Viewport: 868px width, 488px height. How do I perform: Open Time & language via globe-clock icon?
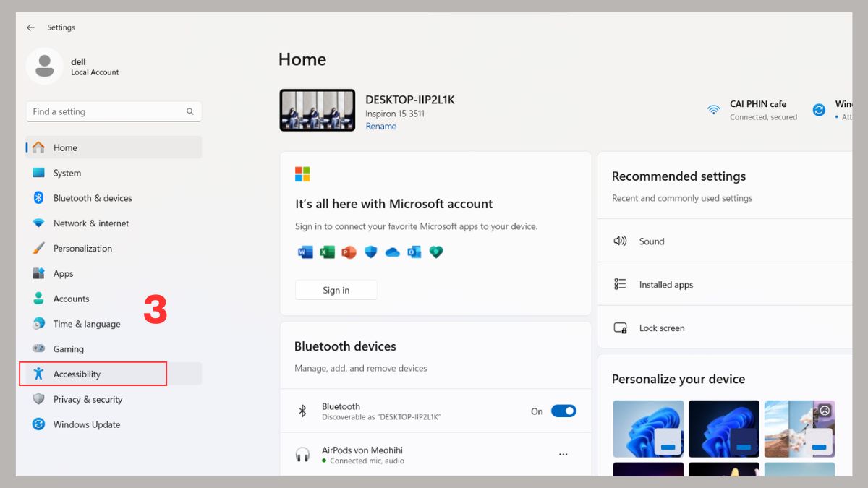[x=39, y=324]
